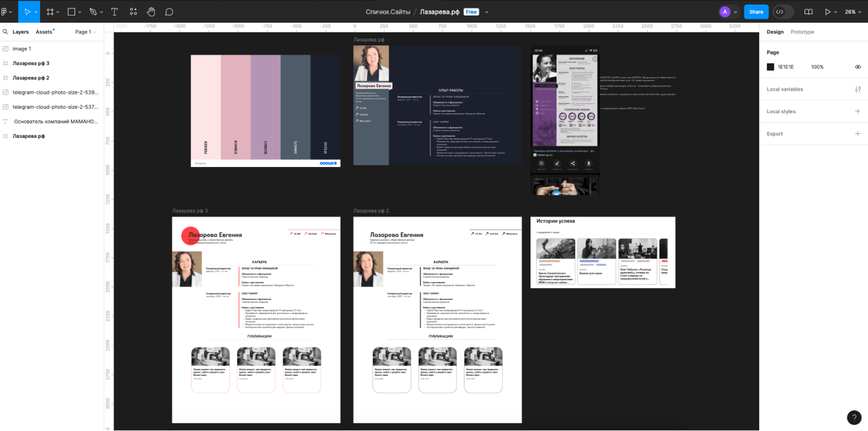This screenshot has height=431, width=868.
Task: Select the Hand tool
Action: (x=151, y=12)
